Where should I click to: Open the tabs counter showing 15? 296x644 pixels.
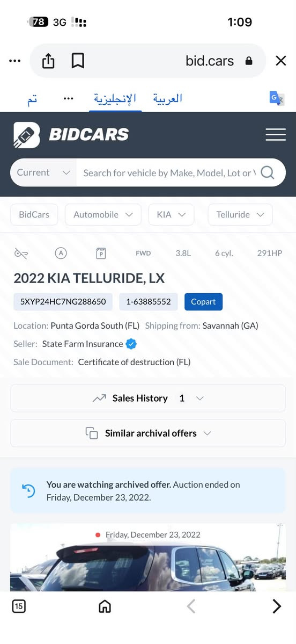click(x=19, y=606)
